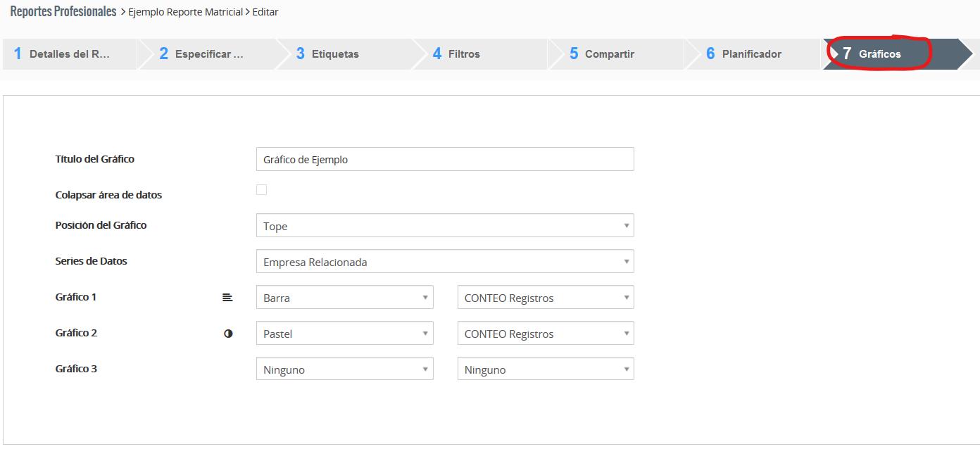
Task: Expand the Series de Datos dropdown
Action: point(444,262)
